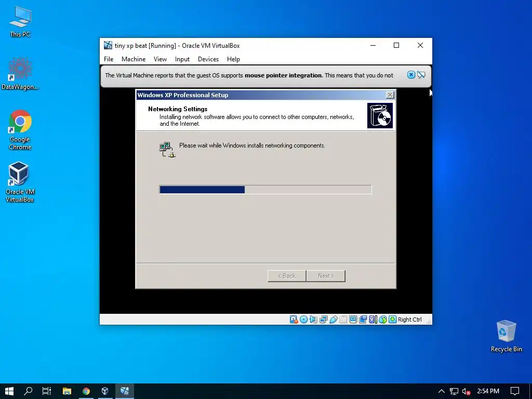The height and width of the screenshot is (399, 532).
Task: Click the VirtualBox Manager taskbar icon
Action: [x=105, y=391]
